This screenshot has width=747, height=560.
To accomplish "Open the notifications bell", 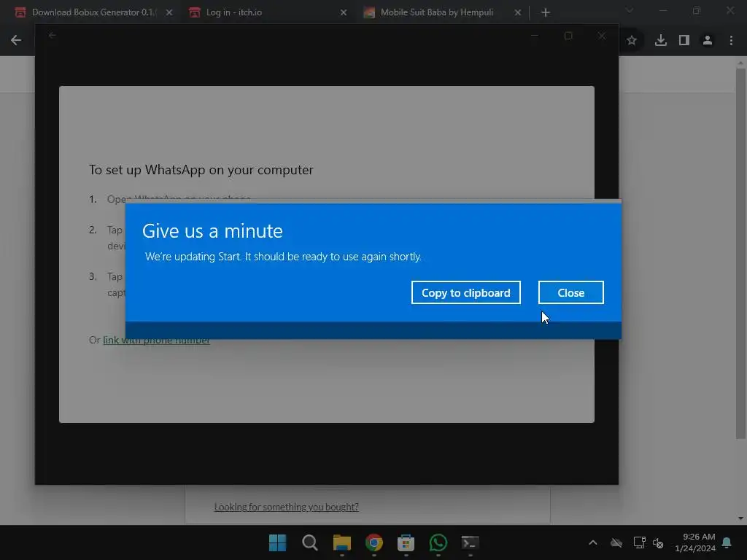I will (x=727, y=542).
